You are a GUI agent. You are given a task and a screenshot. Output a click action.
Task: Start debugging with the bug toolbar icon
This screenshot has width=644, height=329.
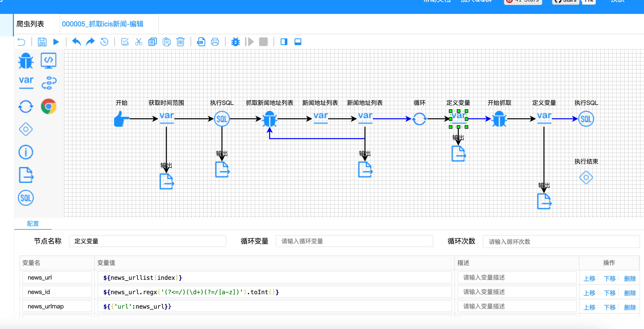click(x=235, y=42)
